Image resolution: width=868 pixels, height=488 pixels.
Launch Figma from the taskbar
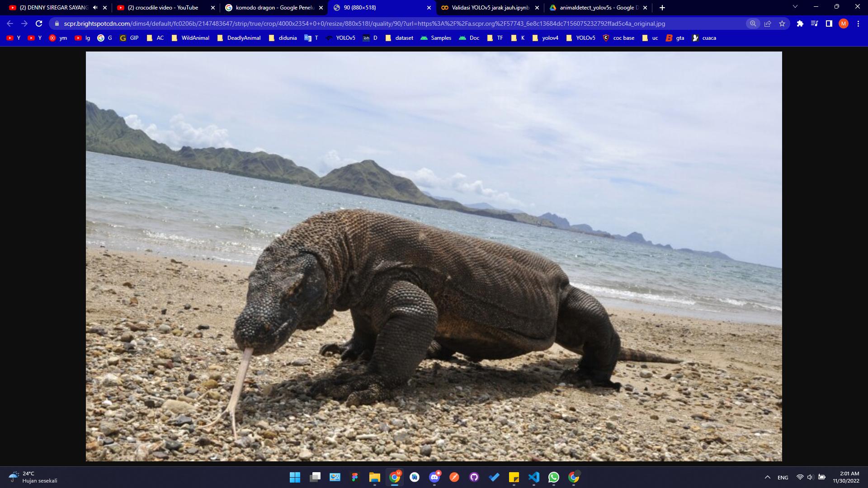pyautogui.click(x=355, y=477)
